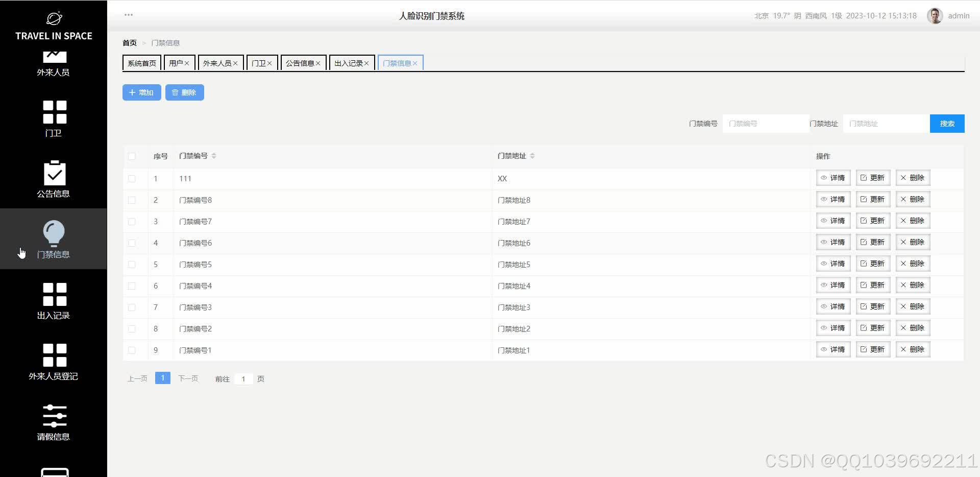Image resolution: width=980 pixels, height=477 pixels.
Task: Click 删除 for 门禁编号3
Action: click(913, 306)
